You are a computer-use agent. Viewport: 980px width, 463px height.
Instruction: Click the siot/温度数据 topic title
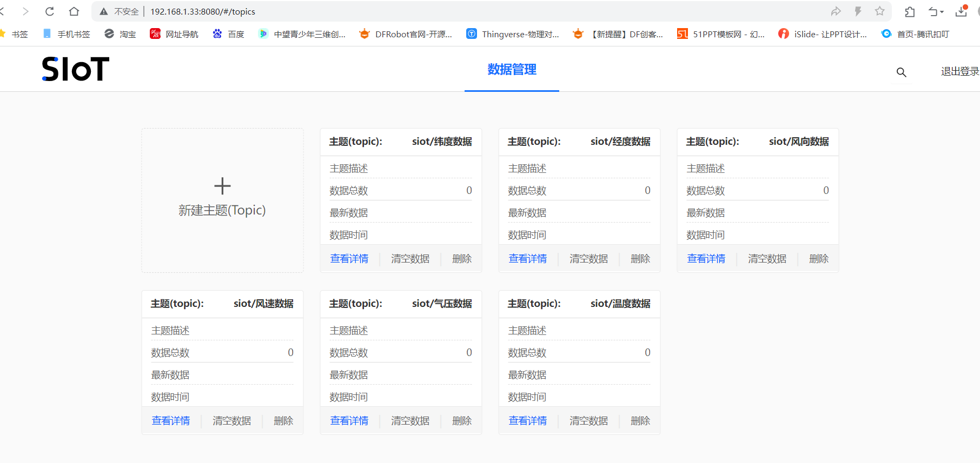[620, 304]
